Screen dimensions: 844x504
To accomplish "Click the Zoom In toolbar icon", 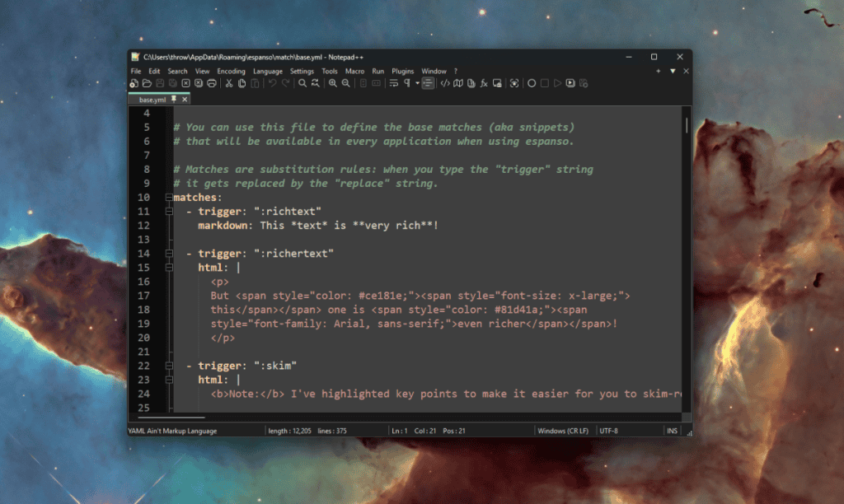I will [333, 83].
